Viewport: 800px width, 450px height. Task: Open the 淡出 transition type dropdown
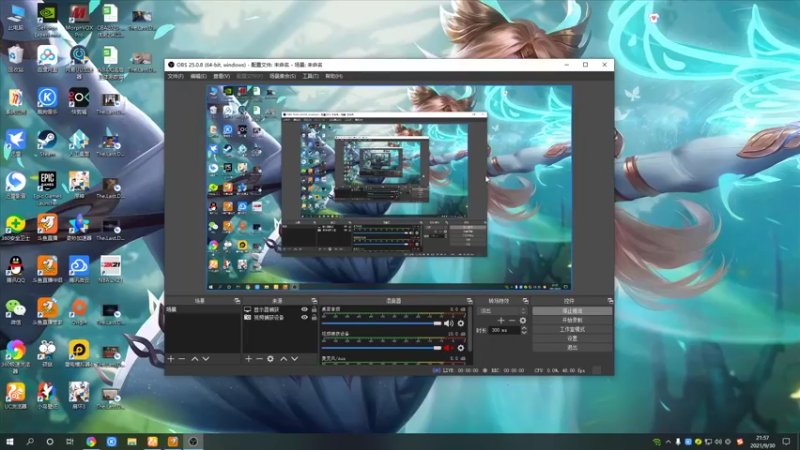(502, 311)
